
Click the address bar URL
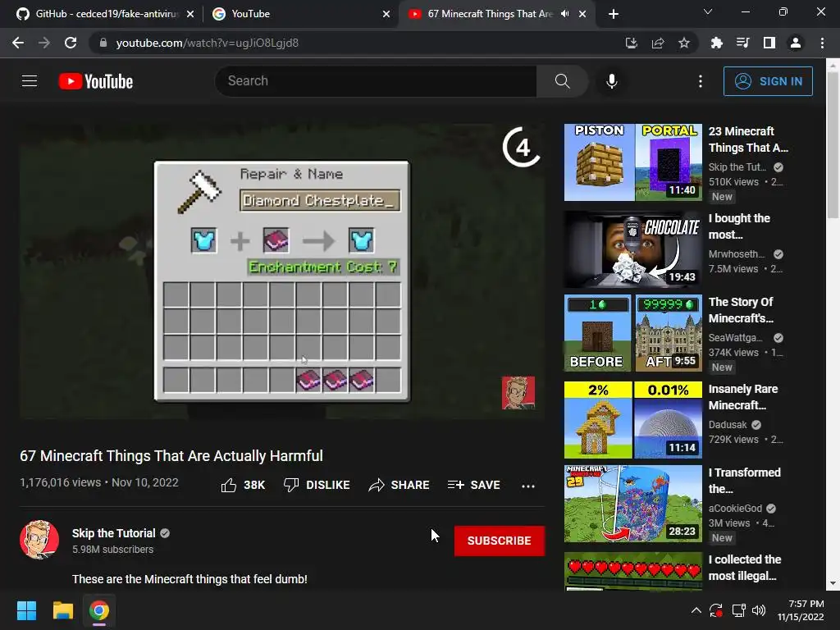[x=208, y=43]
